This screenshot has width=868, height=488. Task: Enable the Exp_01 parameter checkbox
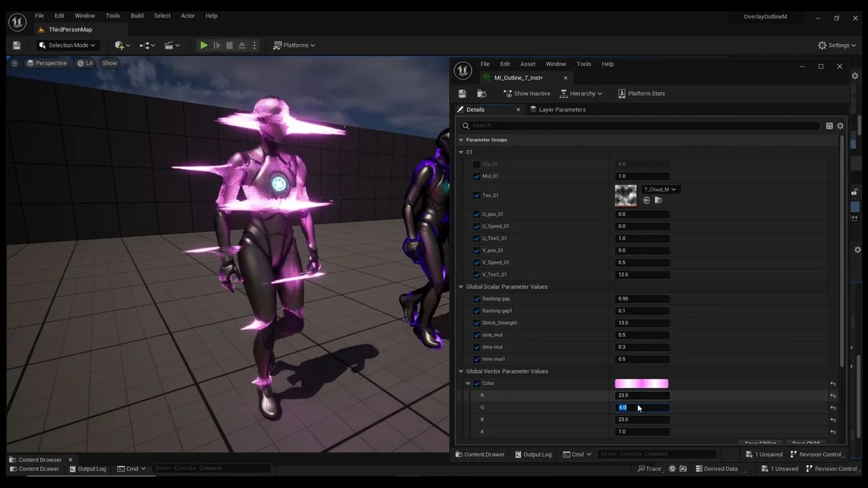tap(477, 164)
